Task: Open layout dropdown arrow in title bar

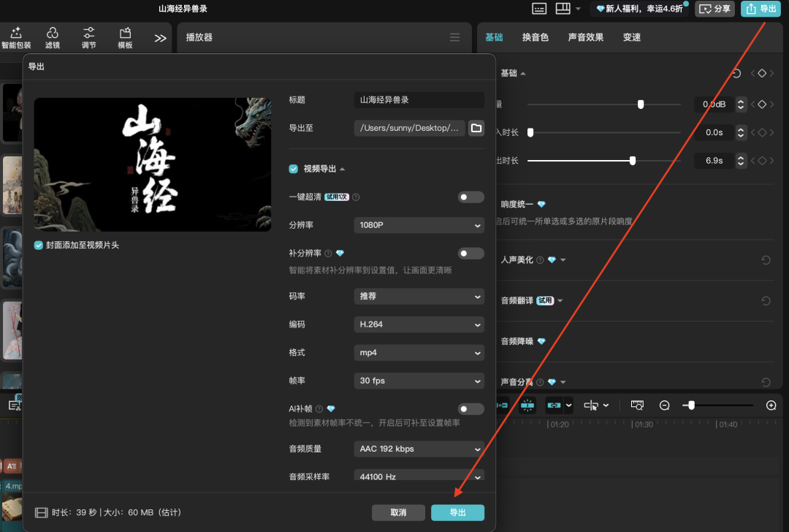Action: pyautogui.click(x=578, y=9)
